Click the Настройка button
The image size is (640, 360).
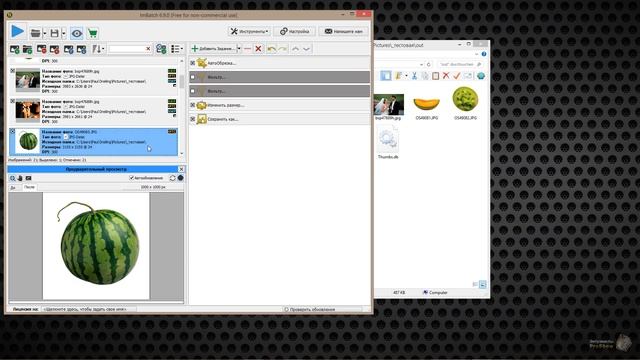tap(295, 31)
